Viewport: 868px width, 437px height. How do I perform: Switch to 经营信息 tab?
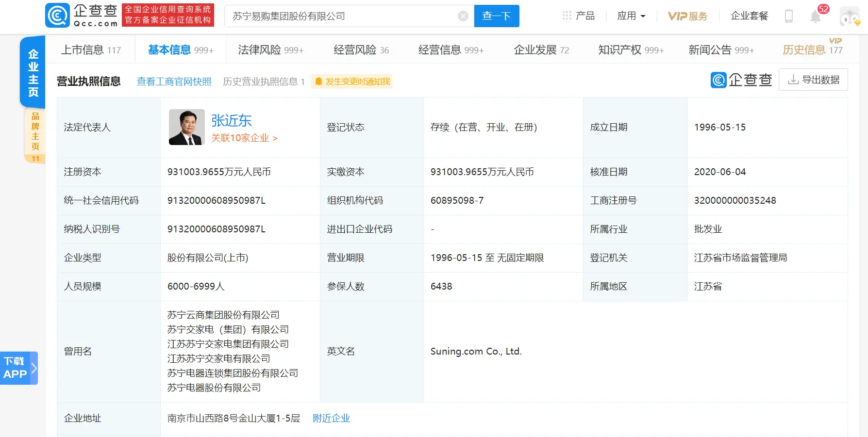point(451,50)
